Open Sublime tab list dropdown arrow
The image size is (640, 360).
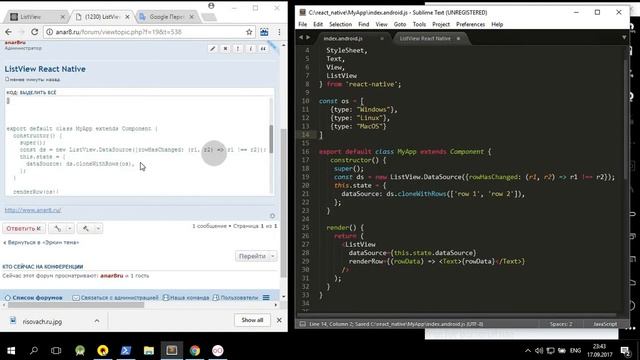point(624,38)
